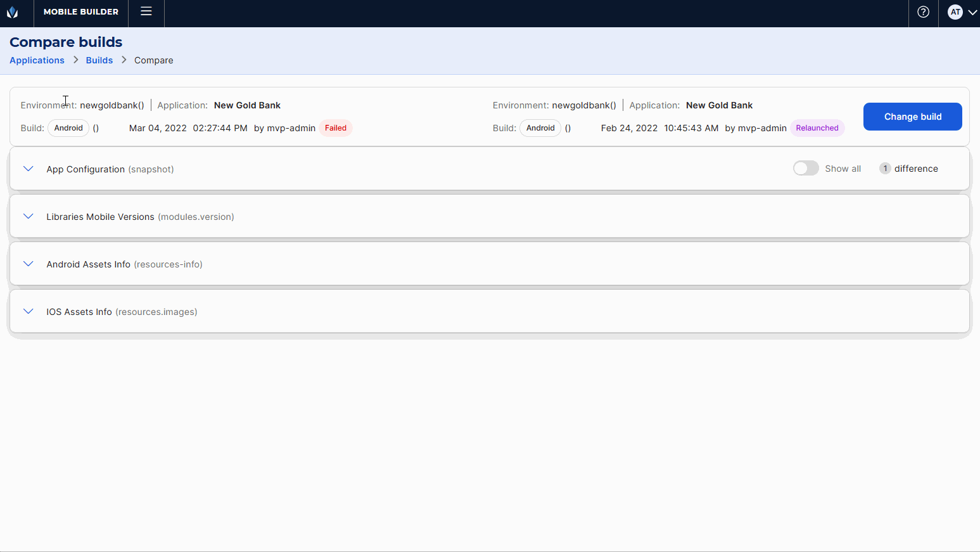Expand the IOS Assets Info section
Viewport: 980px width, 552px height.
coord(28,311)
